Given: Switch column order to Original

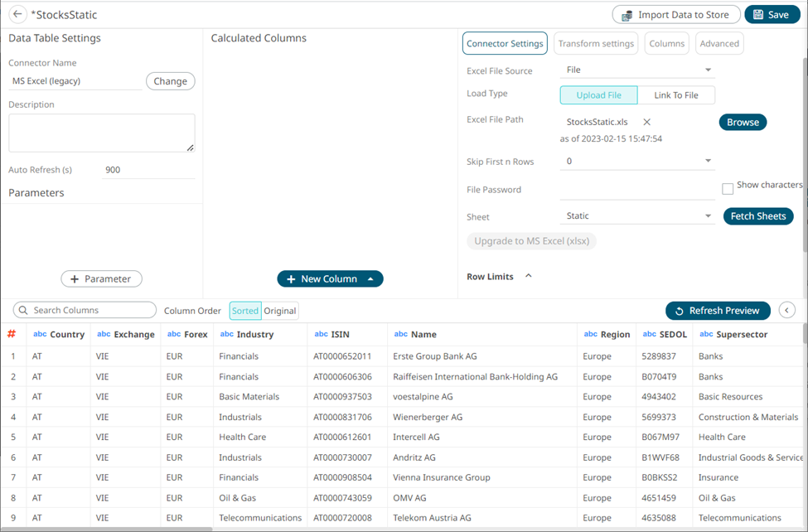Looking at the screenshot, I should point(280,311).
